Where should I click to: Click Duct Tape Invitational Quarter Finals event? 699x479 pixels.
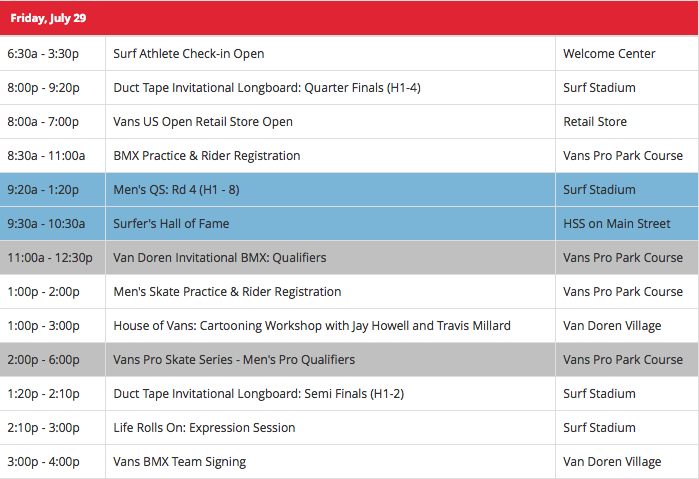tap(266, 88)
